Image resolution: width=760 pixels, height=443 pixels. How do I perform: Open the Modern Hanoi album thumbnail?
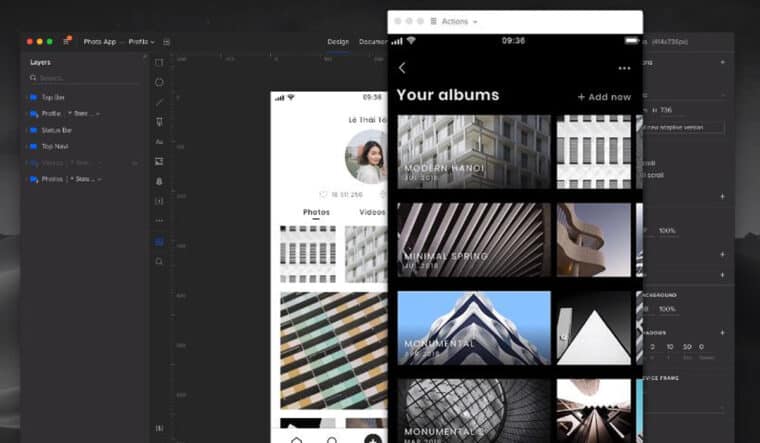click(x=473, y=151)
